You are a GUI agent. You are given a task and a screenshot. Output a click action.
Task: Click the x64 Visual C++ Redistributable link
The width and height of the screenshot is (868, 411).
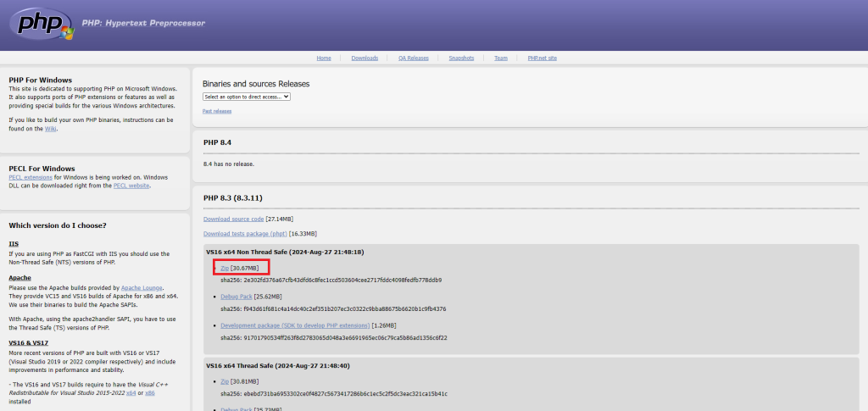131,393
